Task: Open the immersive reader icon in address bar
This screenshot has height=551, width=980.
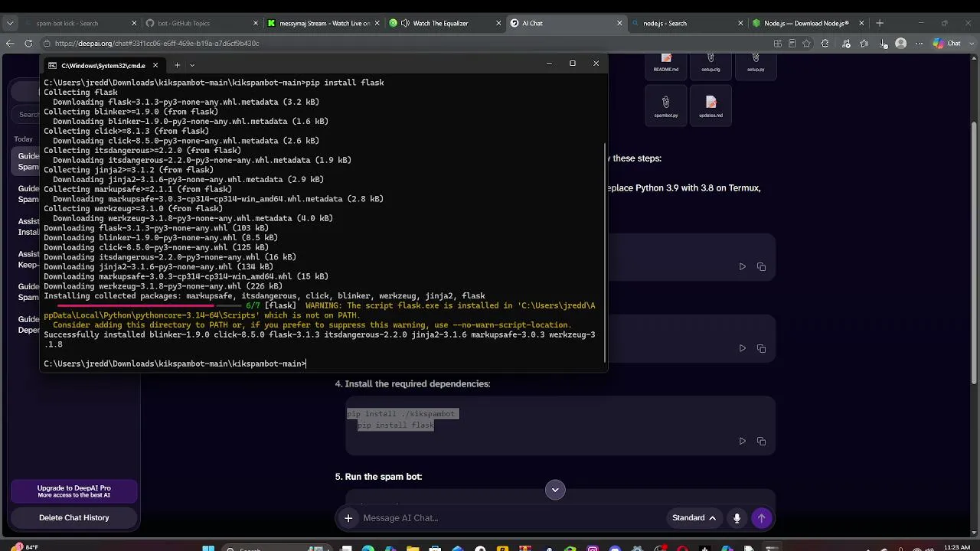Action: [792, 44]
